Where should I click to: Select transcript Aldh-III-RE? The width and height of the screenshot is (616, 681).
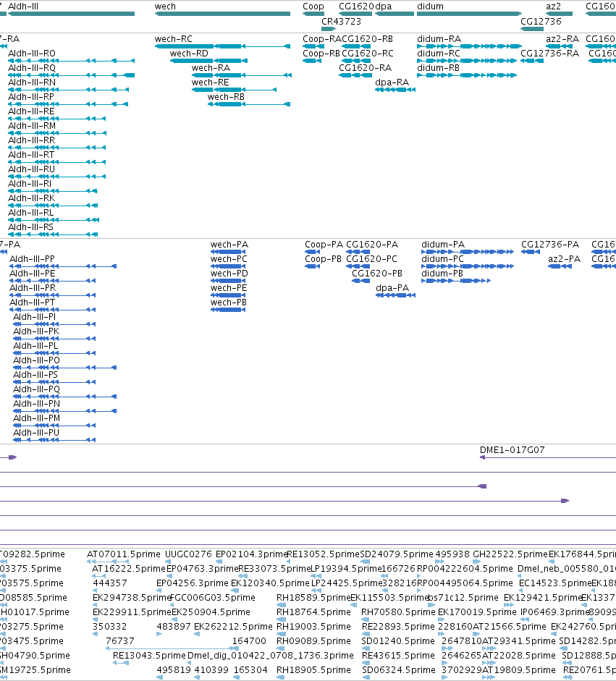coord(57,119)
